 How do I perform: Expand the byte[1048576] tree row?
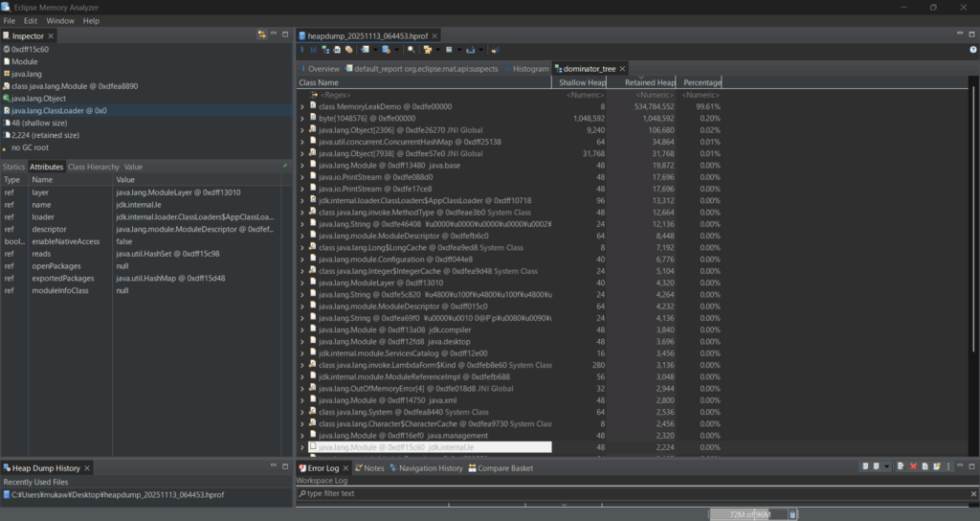301,118
